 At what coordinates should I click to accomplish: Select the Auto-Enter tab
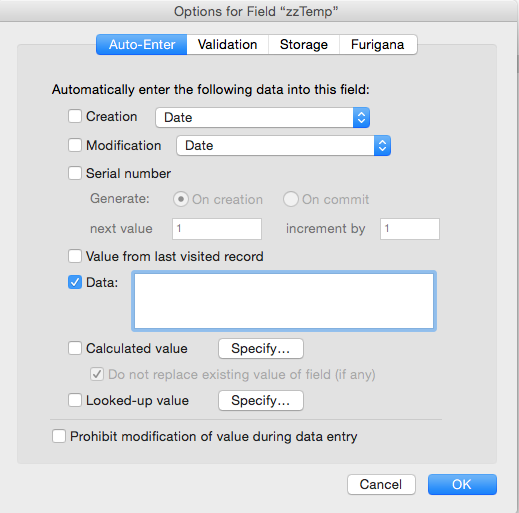pos(142,44)
